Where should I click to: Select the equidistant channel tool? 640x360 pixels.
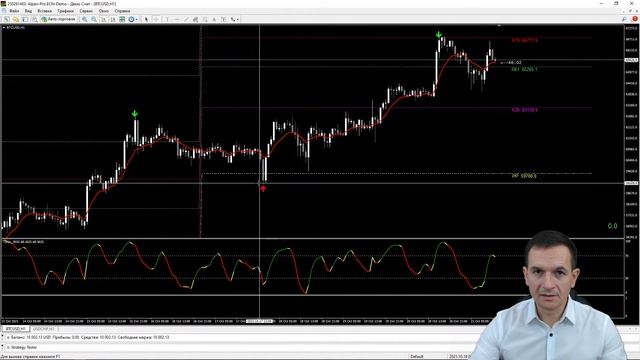[x=195, y=19]
